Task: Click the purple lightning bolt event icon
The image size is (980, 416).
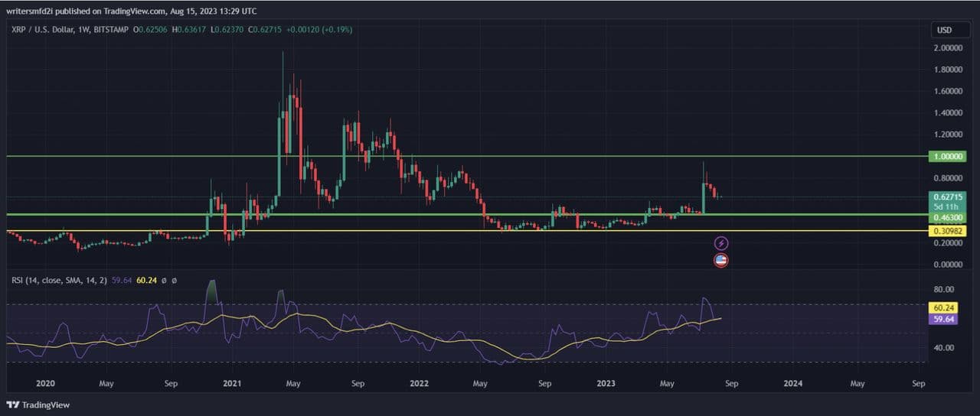Action: [x=720, y=243]
